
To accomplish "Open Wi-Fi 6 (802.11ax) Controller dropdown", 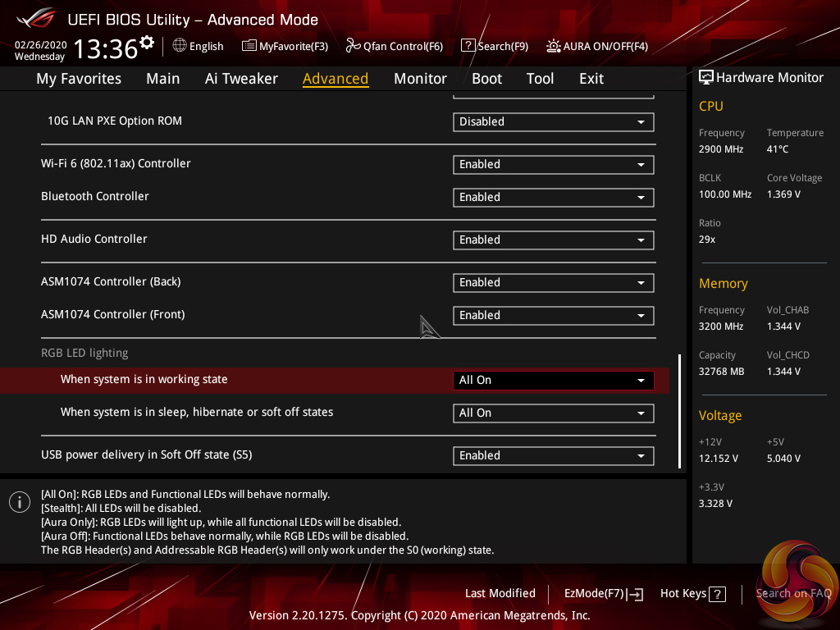I will click(x=553, y=164).
